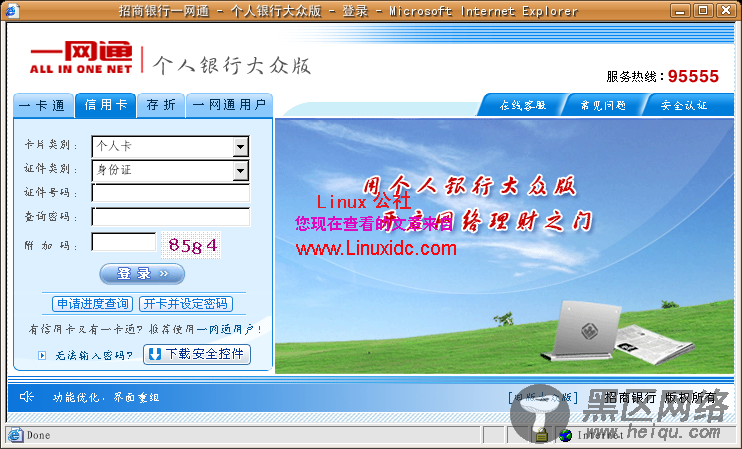The height and width of the screenshot is (449, 742).
Task: Click the Done status bar text
Action: tap(38, 435)
